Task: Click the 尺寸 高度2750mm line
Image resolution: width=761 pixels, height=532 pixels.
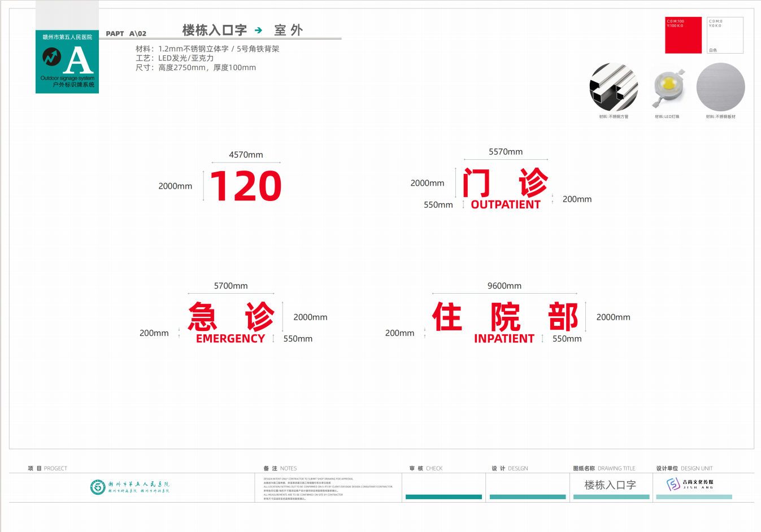Action: point(195,68)
